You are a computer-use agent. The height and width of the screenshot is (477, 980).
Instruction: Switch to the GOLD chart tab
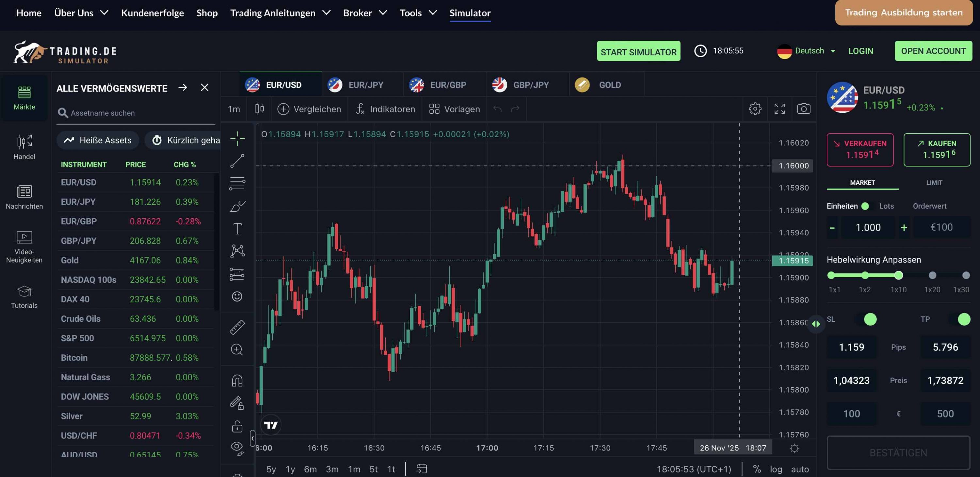(607, 85)
